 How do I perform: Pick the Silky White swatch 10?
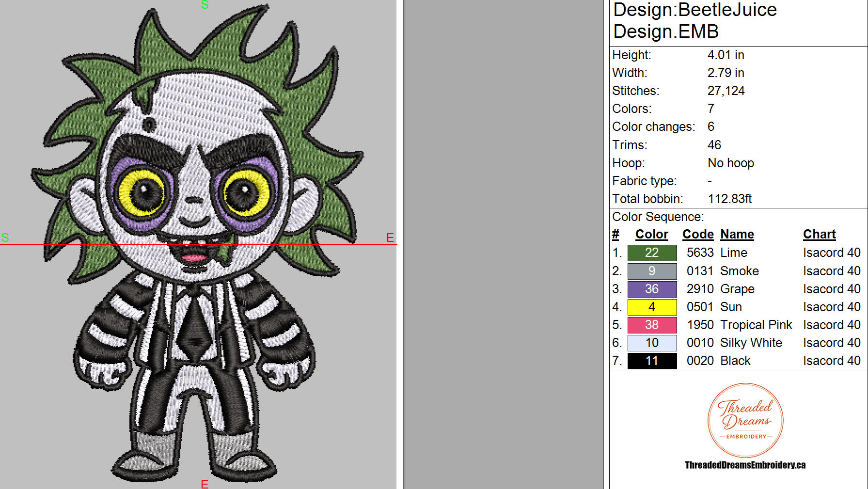click(x=652, y=343)
